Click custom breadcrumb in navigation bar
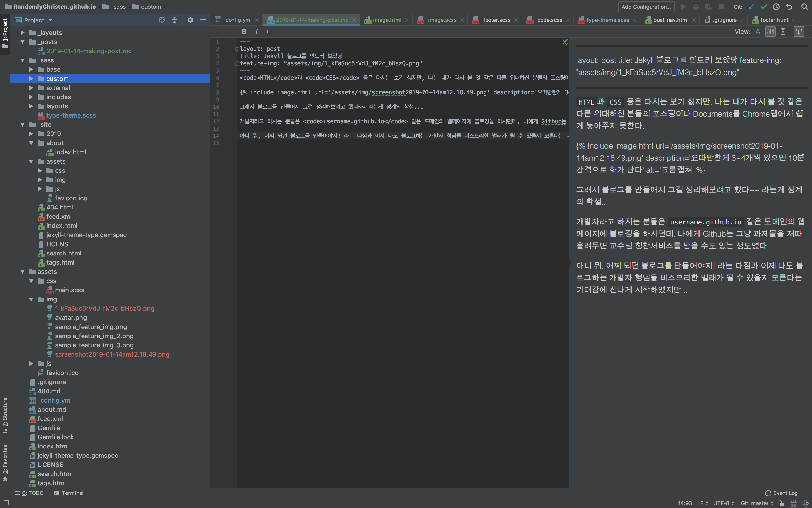812x508 pixels. (147, 7)
